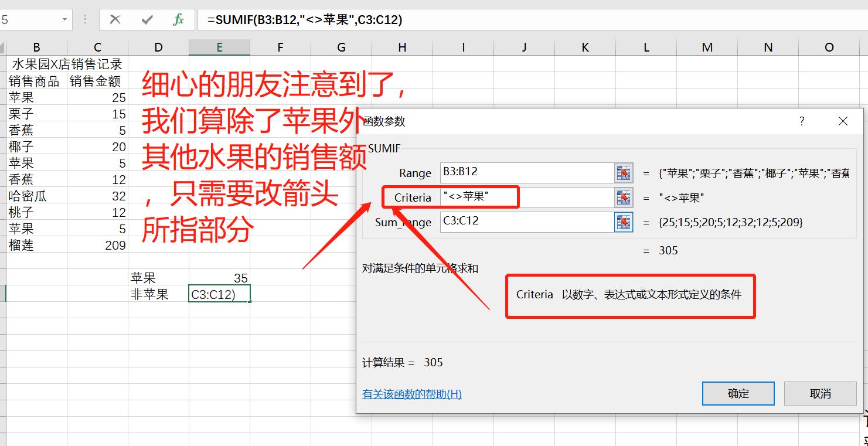Open dialog help with the question mark icon
Viewport: 868px width, 446px height.
[801, 121]
